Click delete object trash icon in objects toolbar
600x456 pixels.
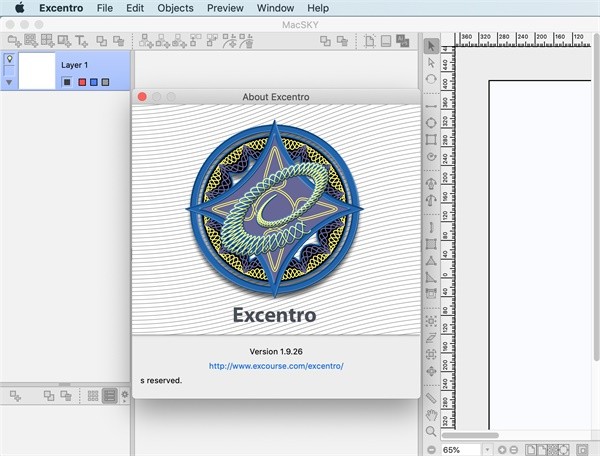[x=342, y=41]
